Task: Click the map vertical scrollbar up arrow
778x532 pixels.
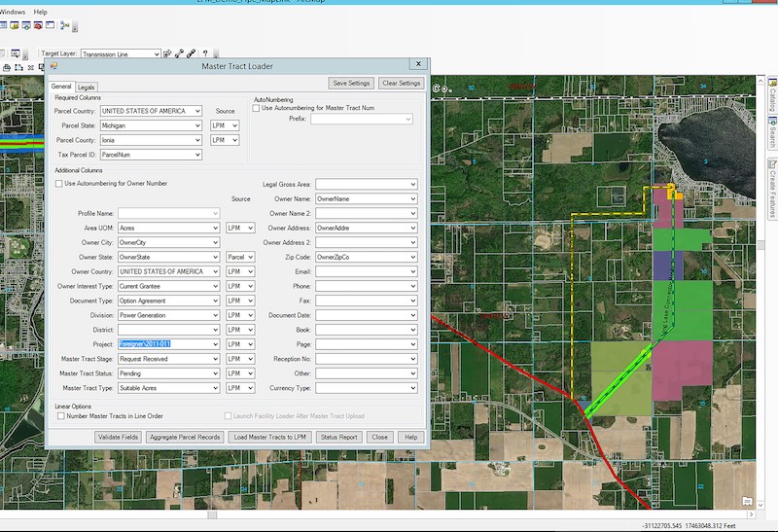Action: coord(760,81)
